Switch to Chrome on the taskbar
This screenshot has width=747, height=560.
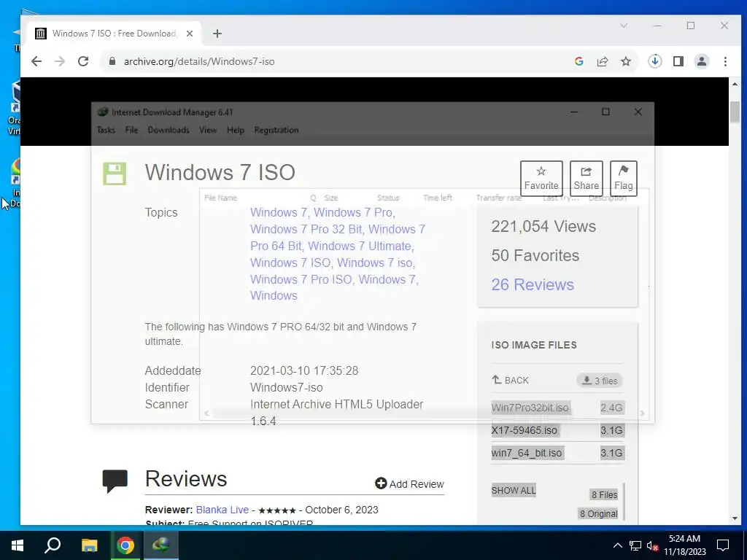[x=125, y=545]
